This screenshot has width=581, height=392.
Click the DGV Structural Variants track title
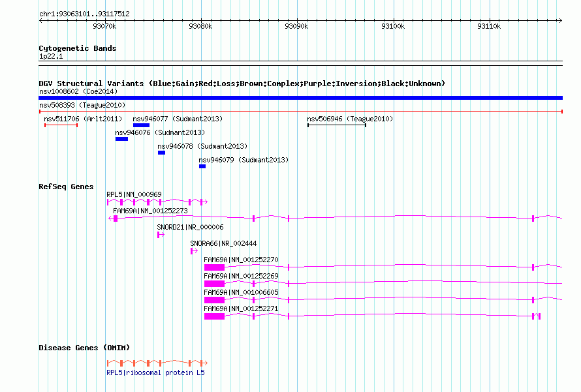click(242, 83)
